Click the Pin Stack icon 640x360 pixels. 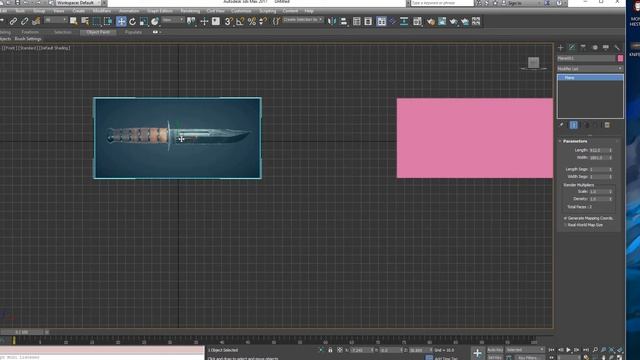tap(562, 125)
